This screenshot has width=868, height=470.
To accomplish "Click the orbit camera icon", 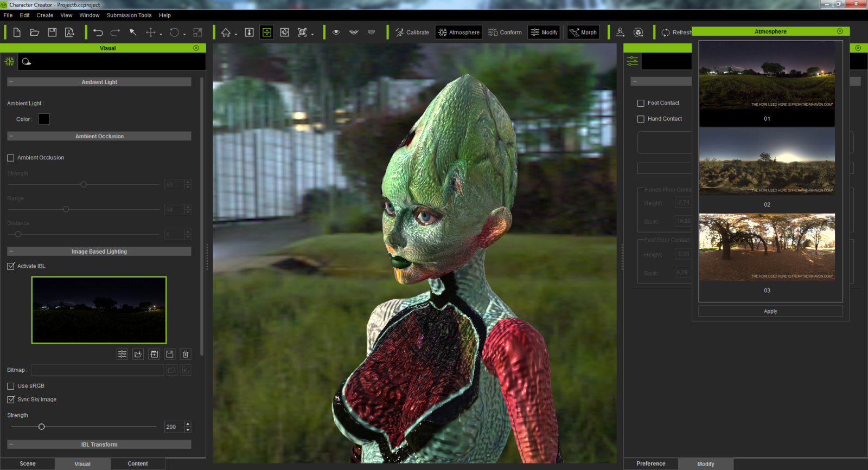I will (x=285, y=33).
